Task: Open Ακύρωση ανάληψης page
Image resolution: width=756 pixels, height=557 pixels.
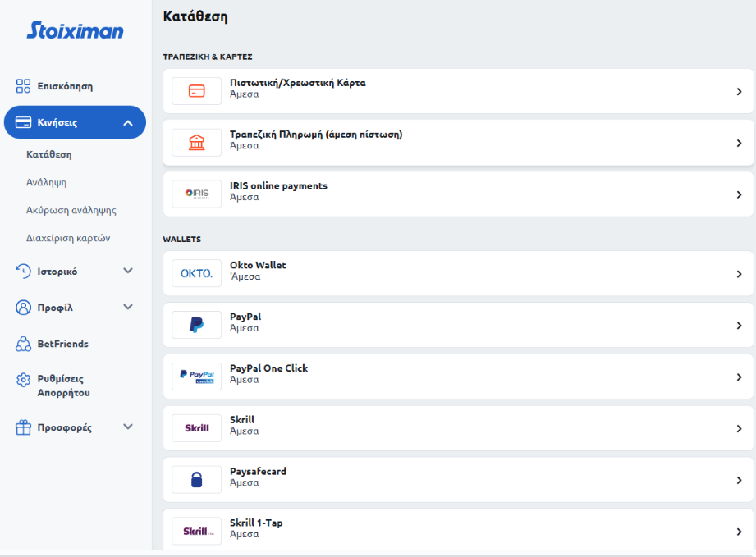Action: click(x=71, y=210)
